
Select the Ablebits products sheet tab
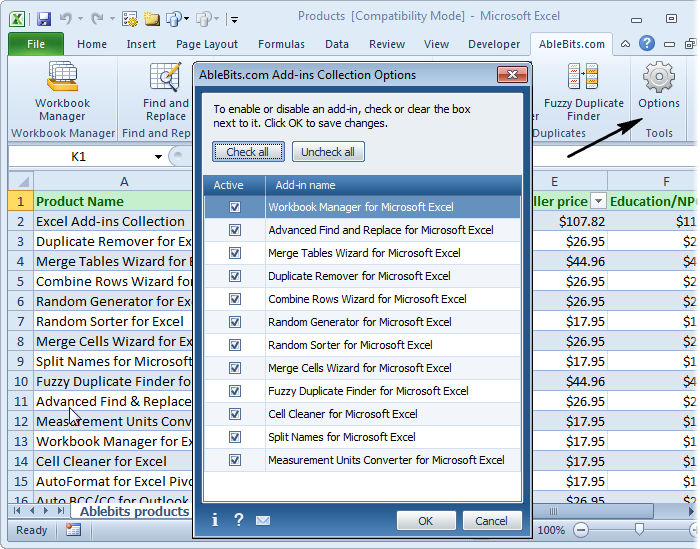click(x=134, y=512)
